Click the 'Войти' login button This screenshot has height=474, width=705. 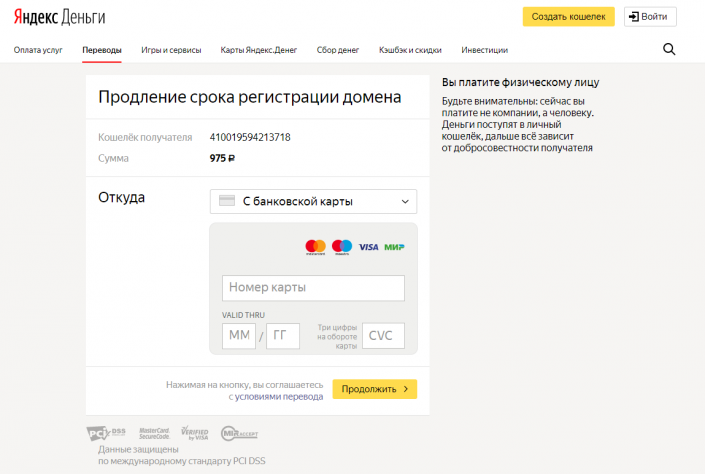pyautogui.click(x=650, y=17)
